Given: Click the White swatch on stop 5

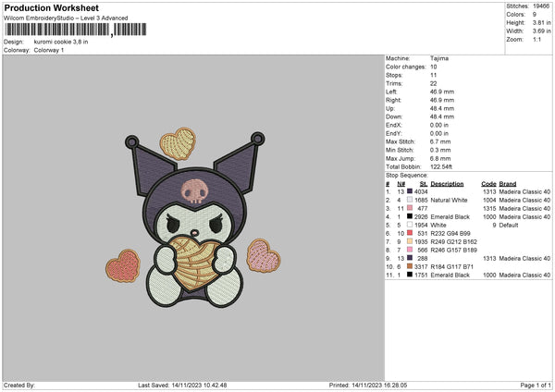Looking at the screenshot, I should (410, 225).
